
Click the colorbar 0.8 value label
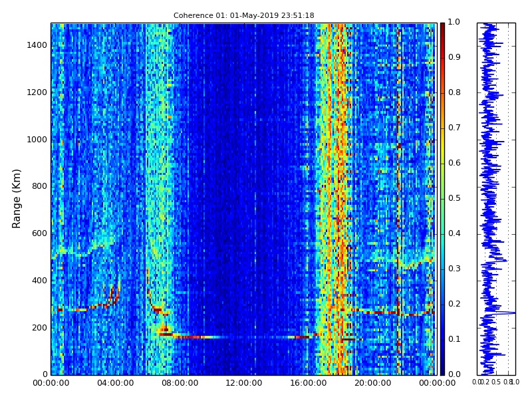(454, 92)
